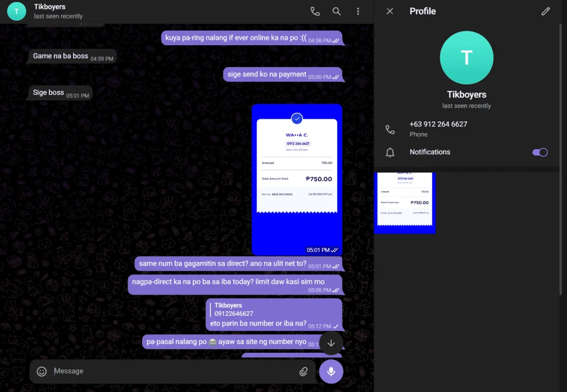Image resolution: width=567 pixels, height=392 pixels.
Task: Select message 'nagpa-direct ka na po ba'
Action: pyautogui.click(x=235, y=285)
